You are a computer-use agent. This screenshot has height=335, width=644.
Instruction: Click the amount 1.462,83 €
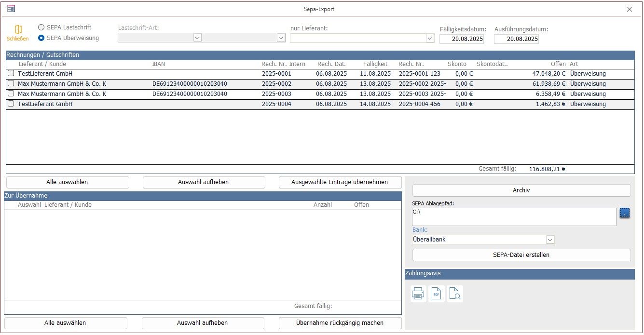coord(551,104)
